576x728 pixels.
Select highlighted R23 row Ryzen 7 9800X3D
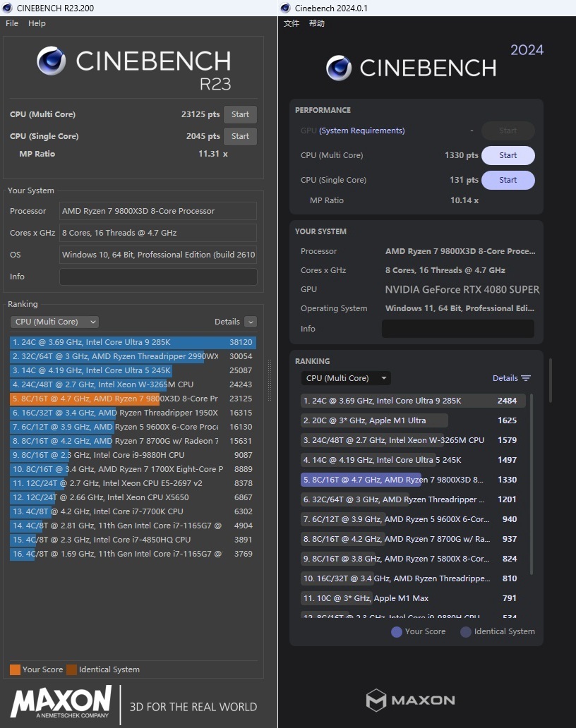point(133,399)
